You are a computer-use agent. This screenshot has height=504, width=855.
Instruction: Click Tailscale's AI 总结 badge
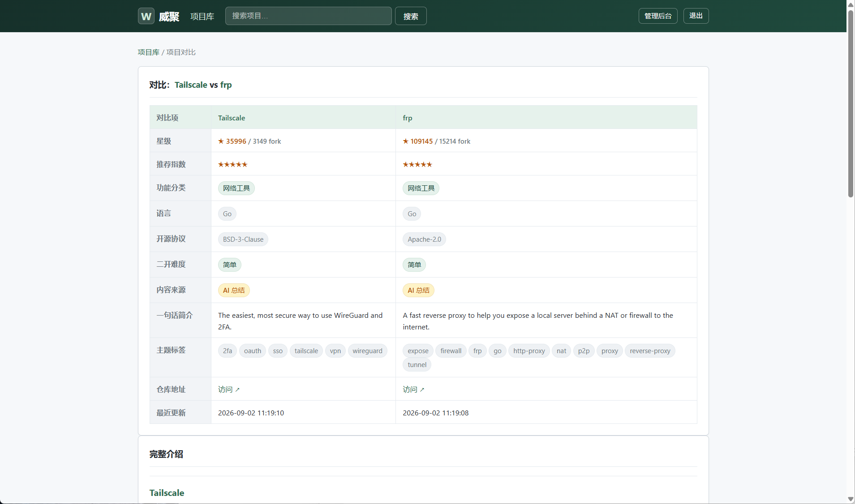pyautogui.click(x=234, y=290)
